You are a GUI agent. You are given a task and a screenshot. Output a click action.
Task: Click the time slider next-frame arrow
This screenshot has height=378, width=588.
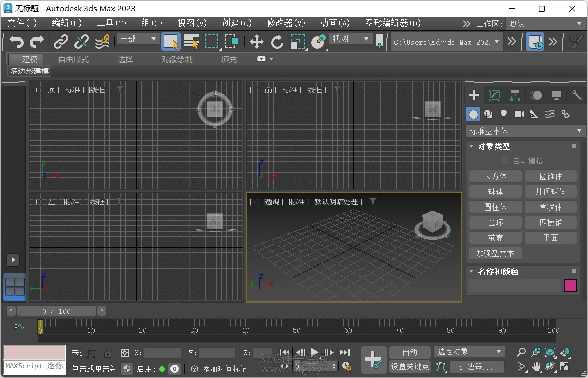[x=102, y=311]
